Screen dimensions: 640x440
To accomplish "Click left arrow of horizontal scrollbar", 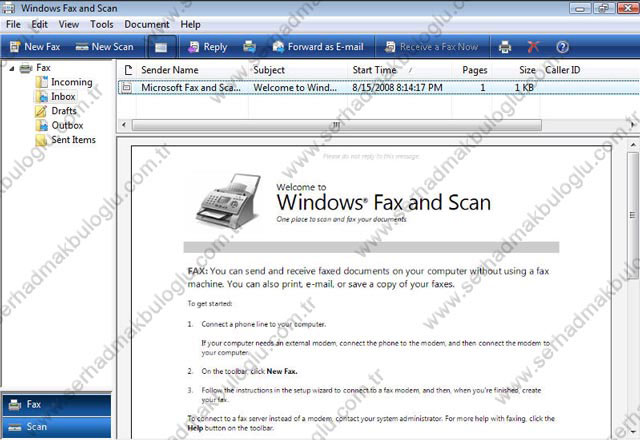I will (x=124, y=125).
